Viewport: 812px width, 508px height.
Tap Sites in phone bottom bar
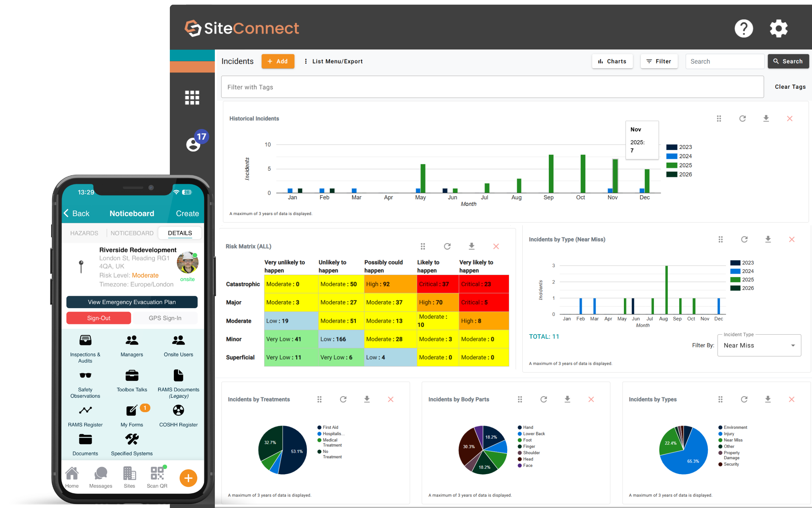point(129,477)
